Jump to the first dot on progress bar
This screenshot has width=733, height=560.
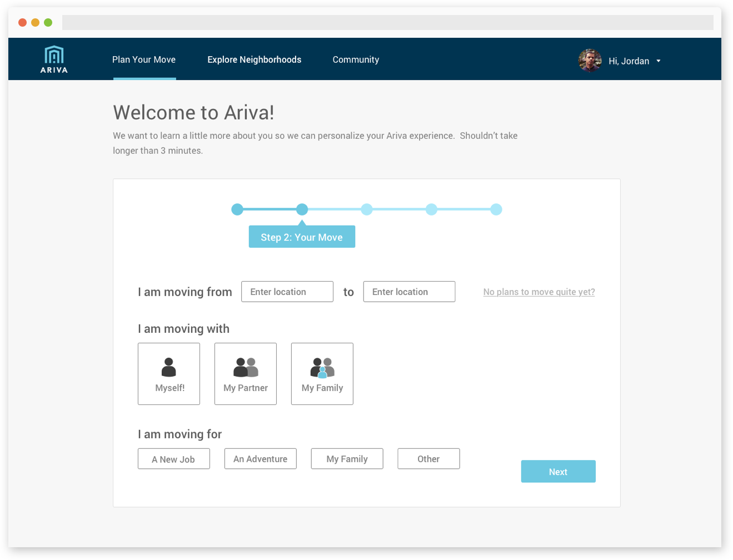coord(237,209)
